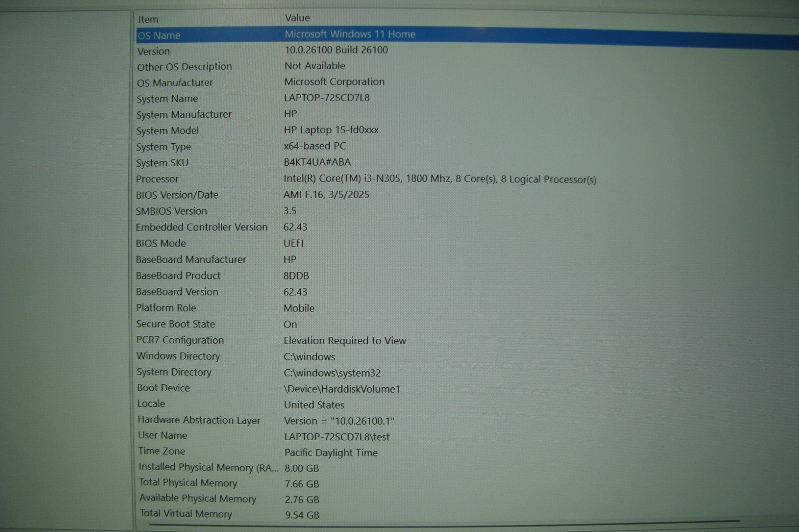Image resolution: width=799 pixels, height=532 pixels.
Task: Select the Hardware Abstraction Layer row
Action: click(199, 420)
